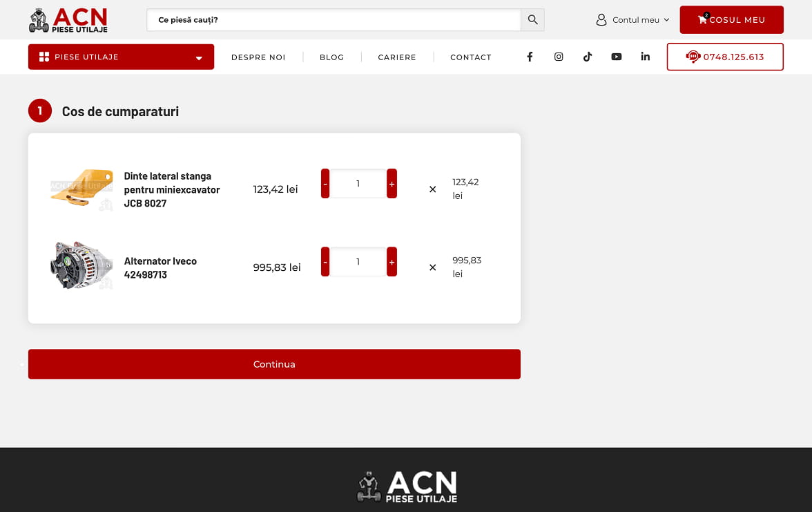
Task: Open the LinkedIn social icon
Action: [645, 57]
